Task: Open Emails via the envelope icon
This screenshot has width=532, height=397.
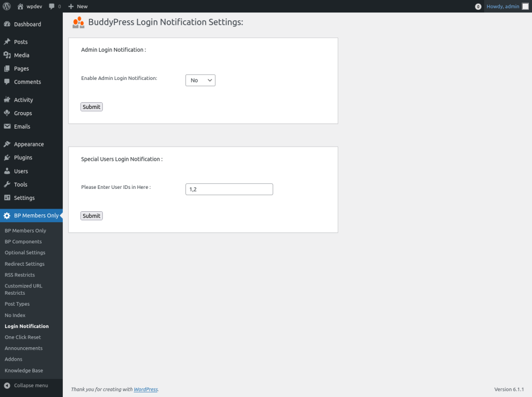Action: pyautogui.click(x=8, y=126)
